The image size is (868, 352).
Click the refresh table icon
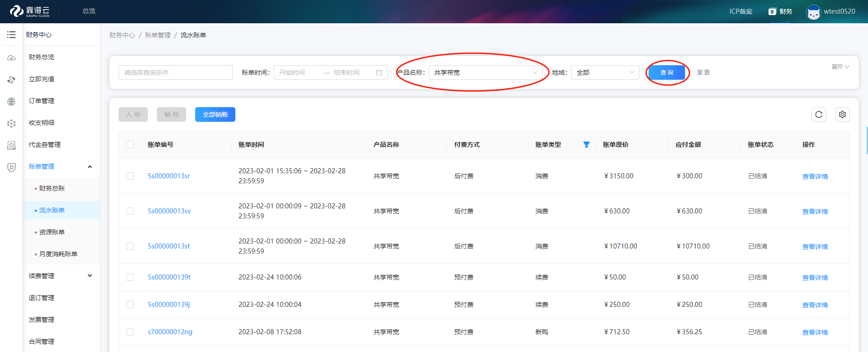[819, 114]
